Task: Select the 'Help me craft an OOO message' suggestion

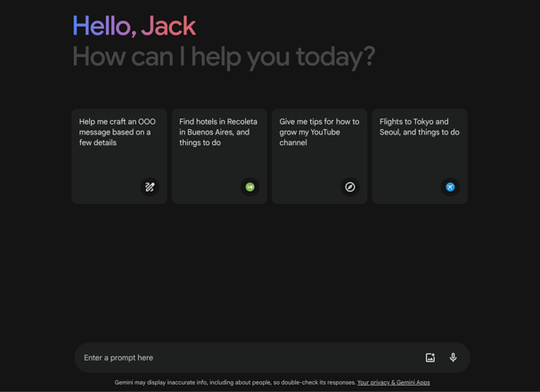Action: pos(119,157)
